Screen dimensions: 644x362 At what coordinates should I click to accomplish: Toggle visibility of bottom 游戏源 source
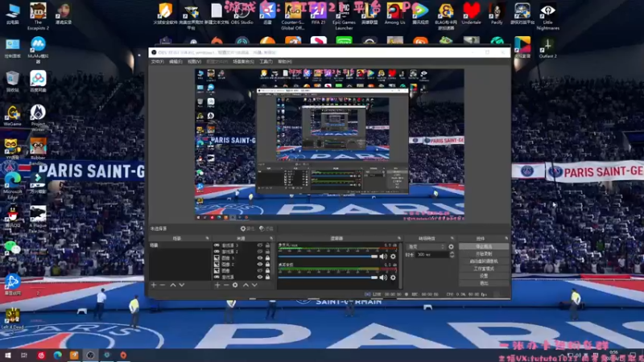[259, 277]
